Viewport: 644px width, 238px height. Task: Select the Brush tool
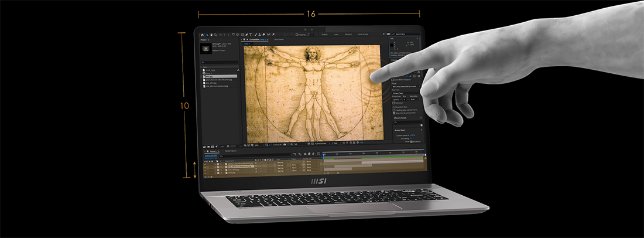[x=255, y=35]
